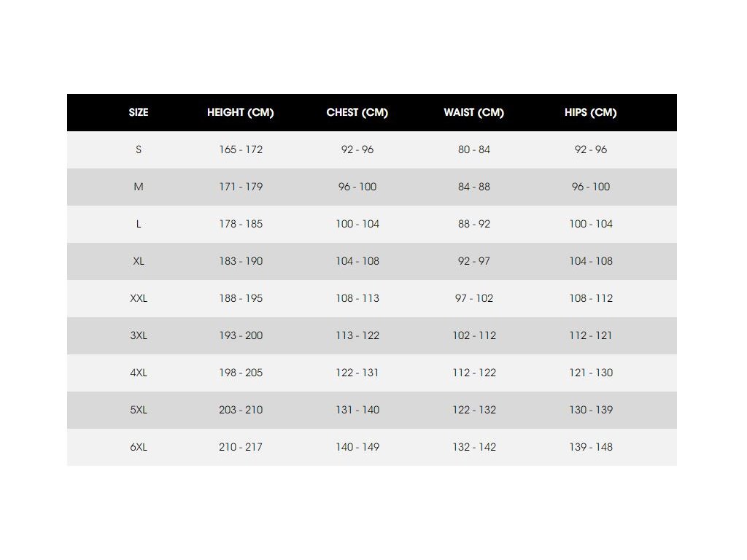Click the HIPS (CM) column header
The image size is (747, 560).
point(591,112)
